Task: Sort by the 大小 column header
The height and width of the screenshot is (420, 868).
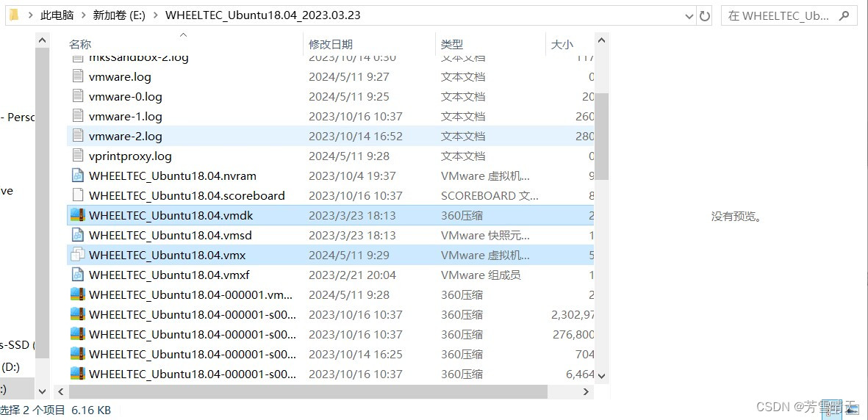Action: tap(562, 45)
